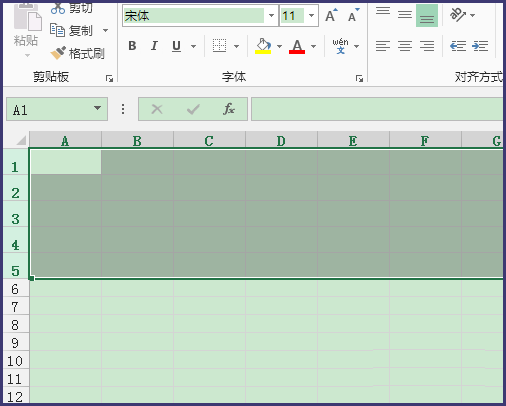Open the font size dropdown list

point(311,16)
